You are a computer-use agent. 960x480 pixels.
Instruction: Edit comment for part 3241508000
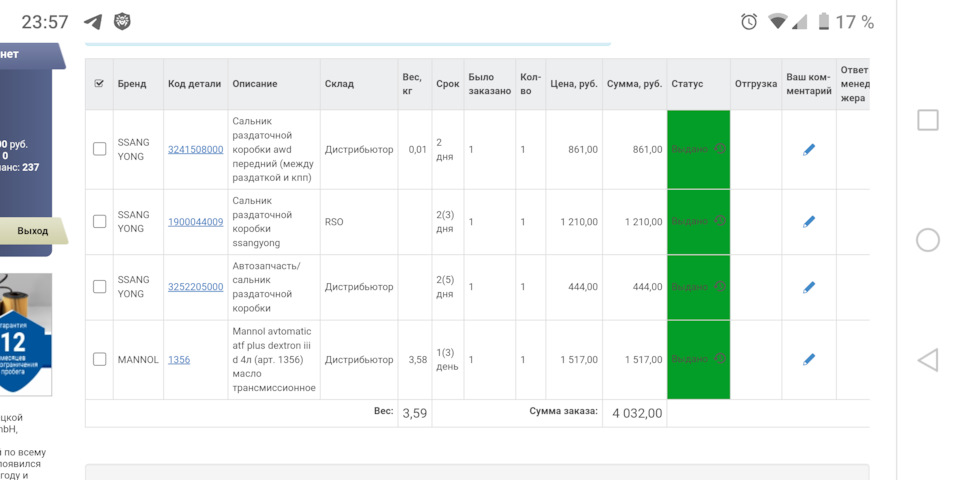point(809,149)
